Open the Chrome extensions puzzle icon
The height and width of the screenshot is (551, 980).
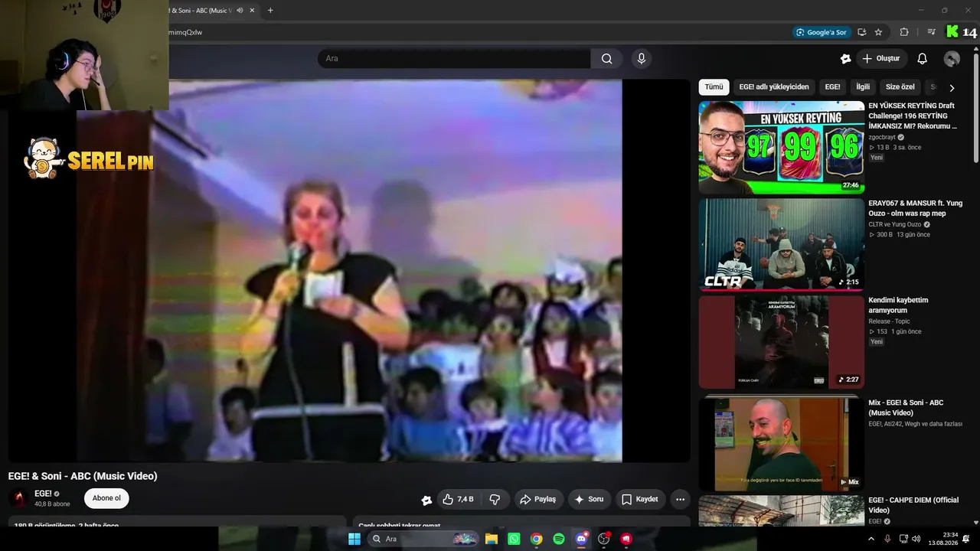(904, 32)
